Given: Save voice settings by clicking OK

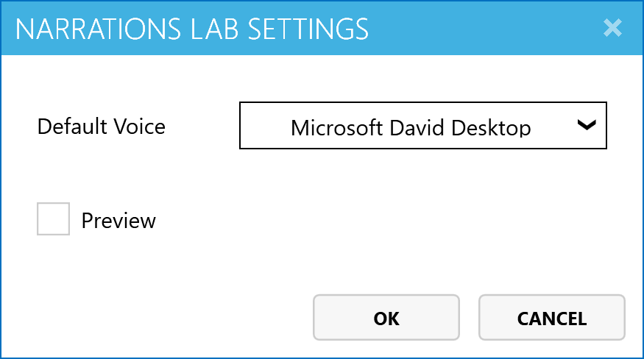Looking at the screenshot, I should pos(386,318).
